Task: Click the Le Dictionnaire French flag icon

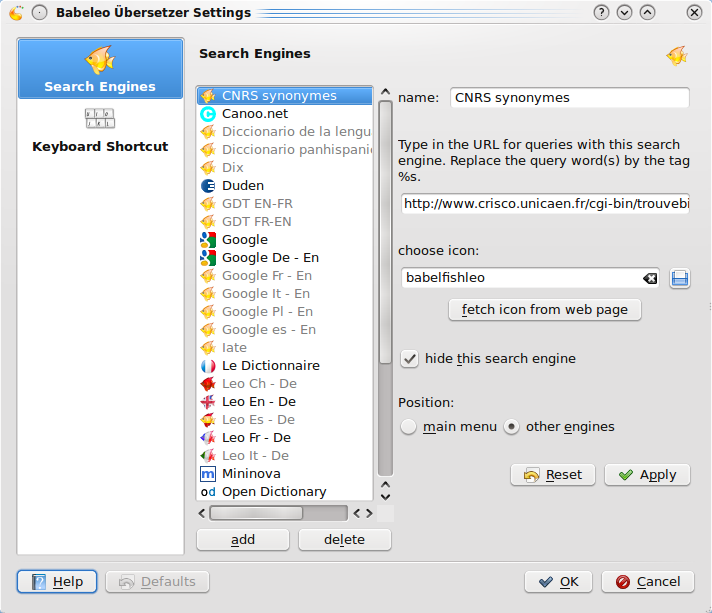Action: pos(208,366)
